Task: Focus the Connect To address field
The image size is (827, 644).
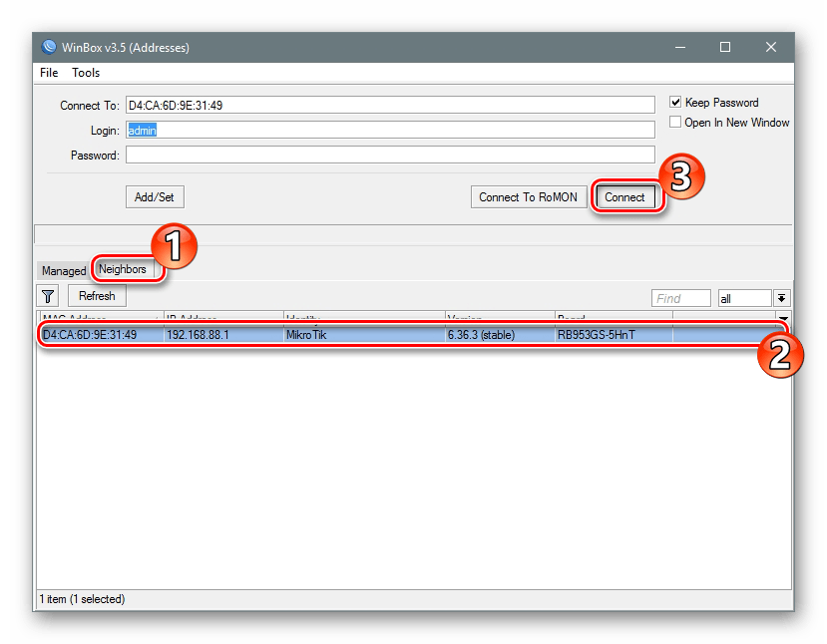Action: click(390, 105)
